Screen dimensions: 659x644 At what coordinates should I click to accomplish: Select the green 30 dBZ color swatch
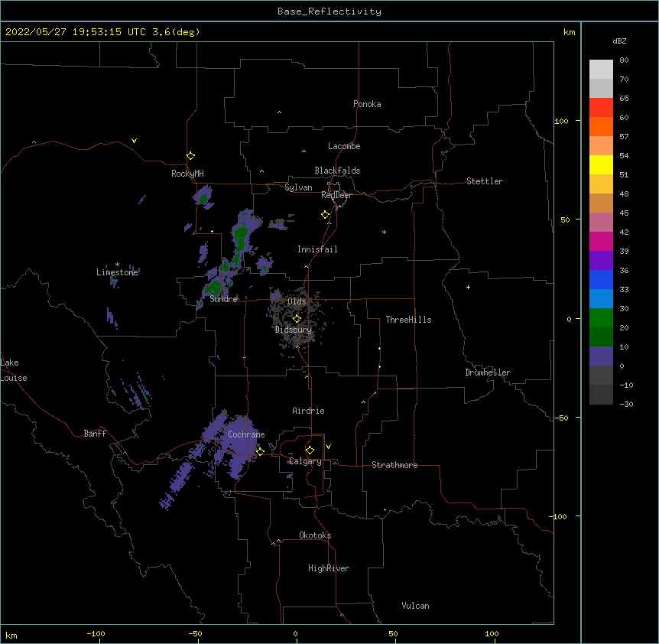[601, 318]
